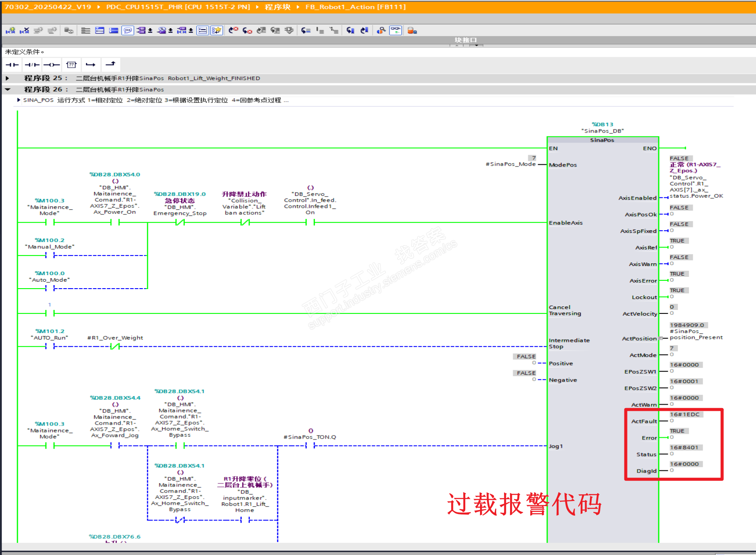
Task: Click the AxisEnabled output pin
Action: coord(637,198)
